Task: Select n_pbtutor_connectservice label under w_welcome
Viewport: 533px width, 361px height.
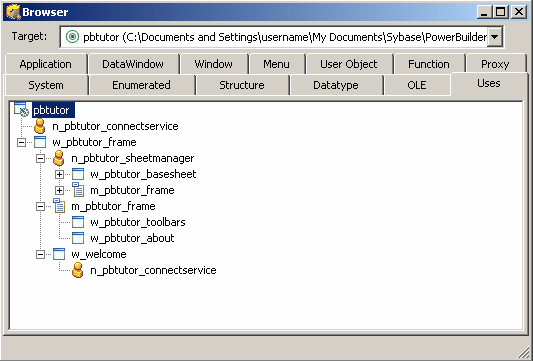Action: (x=153, y=271)
